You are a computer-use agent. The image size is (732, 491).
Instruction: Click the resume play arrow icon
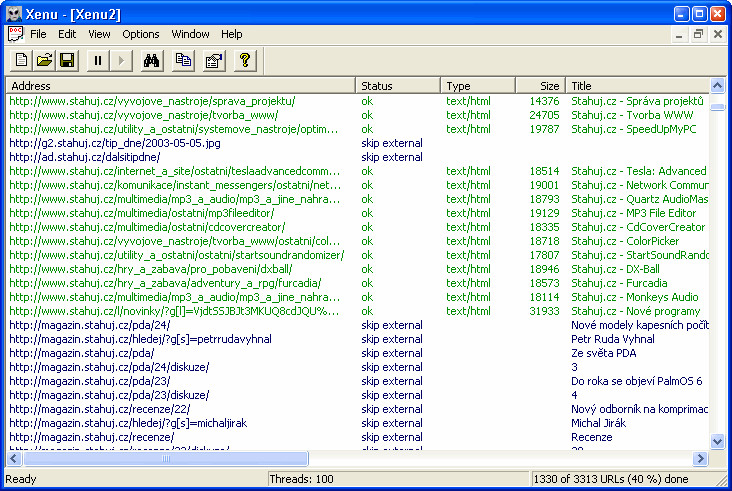coord(121,61)
